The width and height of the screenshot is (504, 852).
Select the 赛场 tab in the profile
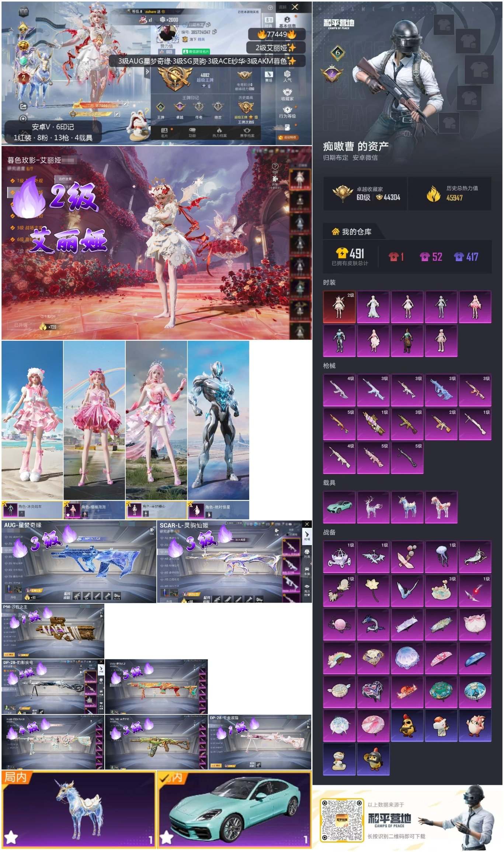point(269,77)
